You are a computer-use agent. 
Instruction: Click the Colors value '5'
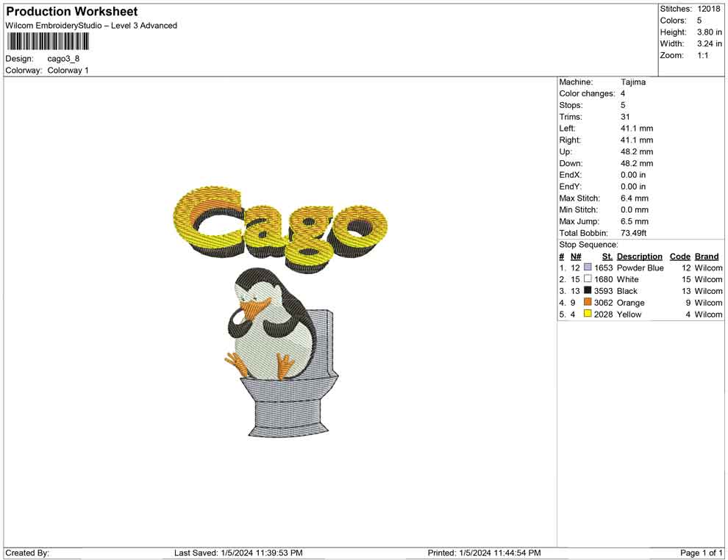coord(699,21)
